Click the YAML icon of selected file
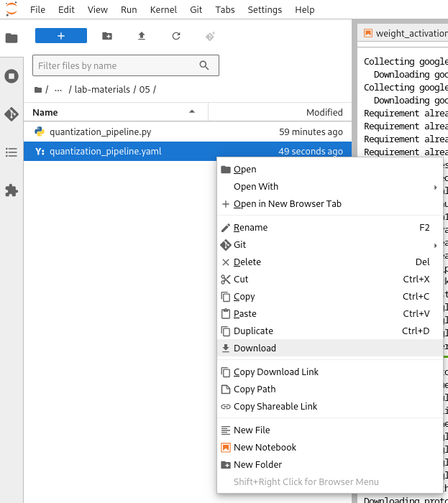 coord(40,152)
